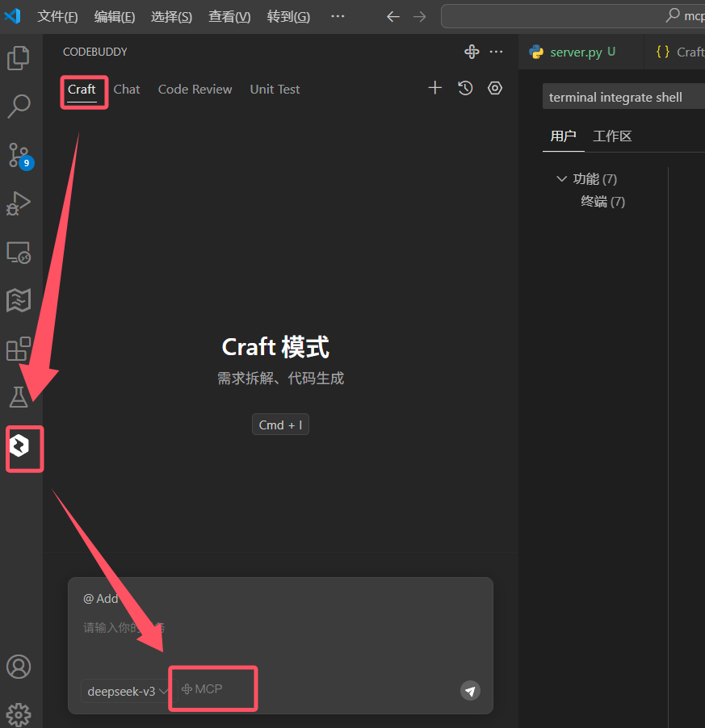Open the 编辑(E) menu

(115, 17)
